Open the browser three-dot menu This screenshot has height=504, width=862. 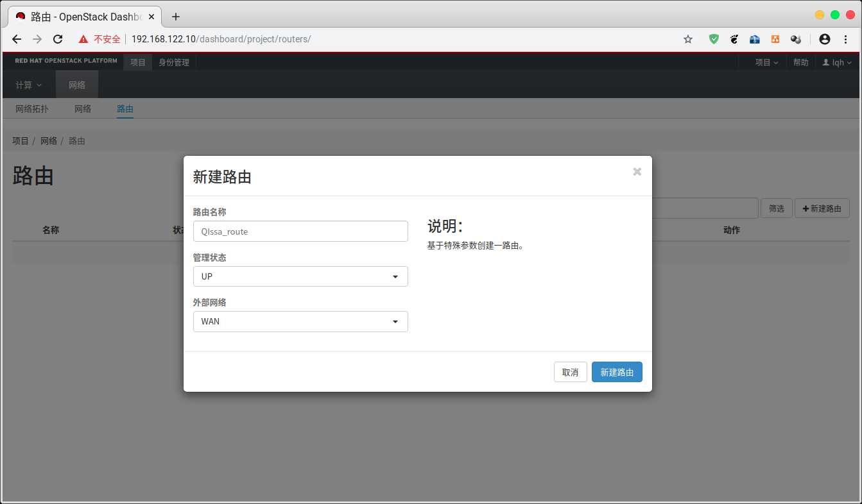coord(845,39)
